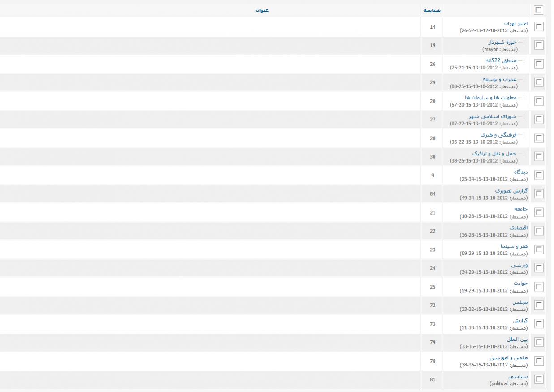Screen dimensions: 554x392
Task: Mark the اقتصادی category checkbox
Action: (x=539, y=231)
